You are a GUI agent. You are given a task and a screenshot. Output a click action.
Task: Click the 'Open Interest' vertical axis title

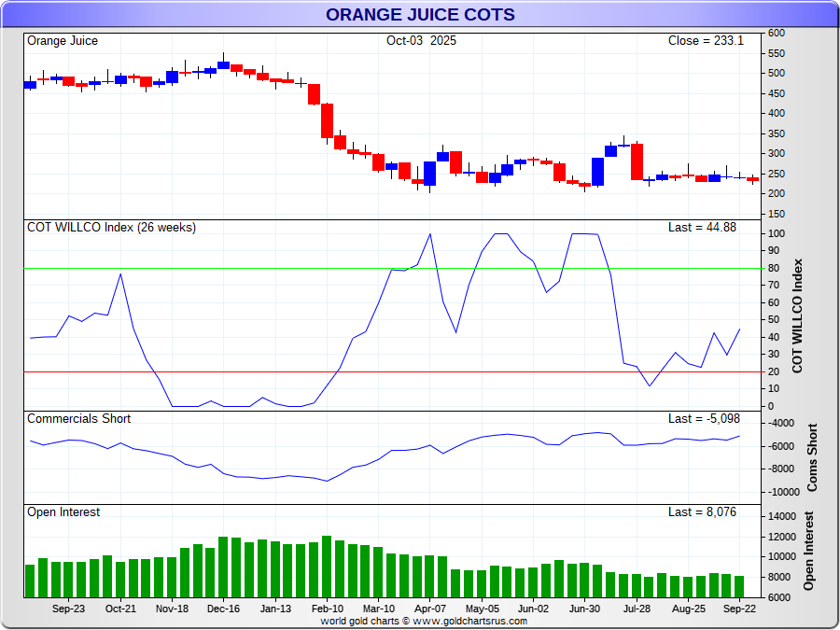[809, 551]
